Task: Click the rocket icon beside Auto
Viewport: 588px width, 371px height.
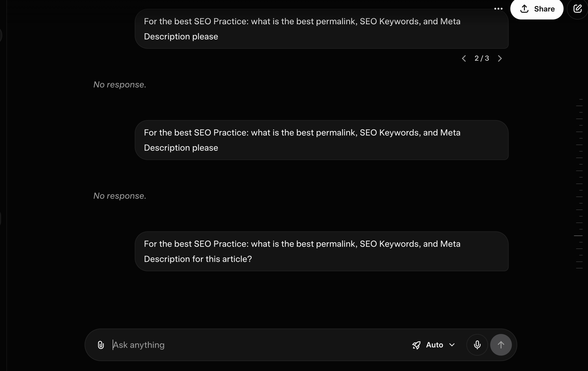Action: pyautogui.click(x=416, y=345)
